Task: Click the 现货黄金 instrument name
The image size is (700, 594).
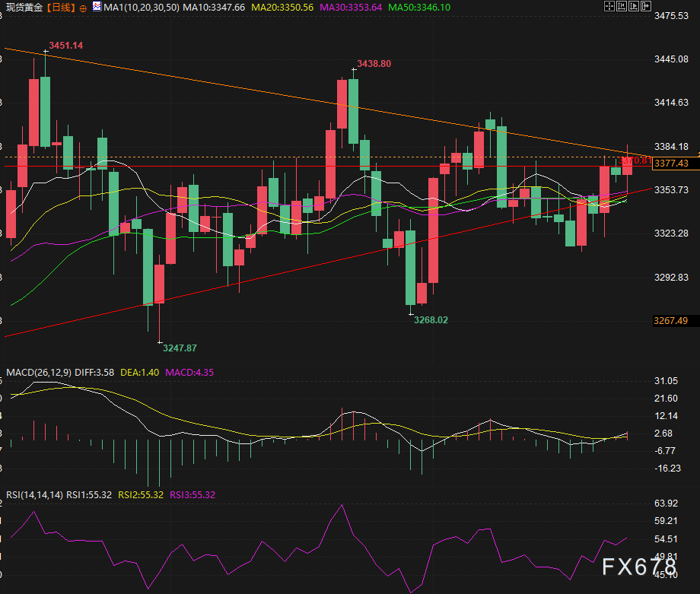Action: (x=23, y=7)
